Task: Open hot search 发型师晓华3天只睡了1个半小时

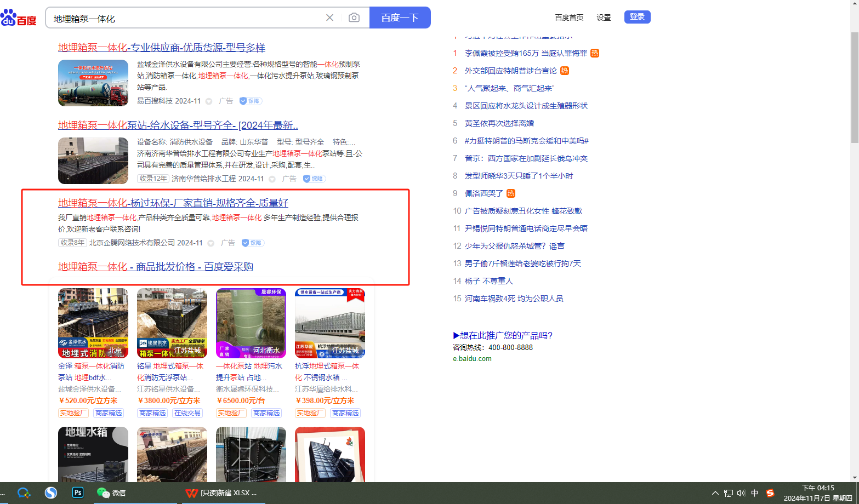Action: point(519,176)
